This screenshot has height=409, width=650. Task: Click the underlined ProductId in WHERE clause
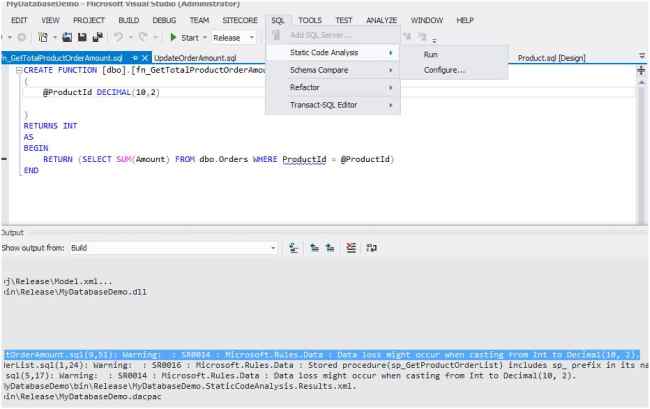[304, 159]
